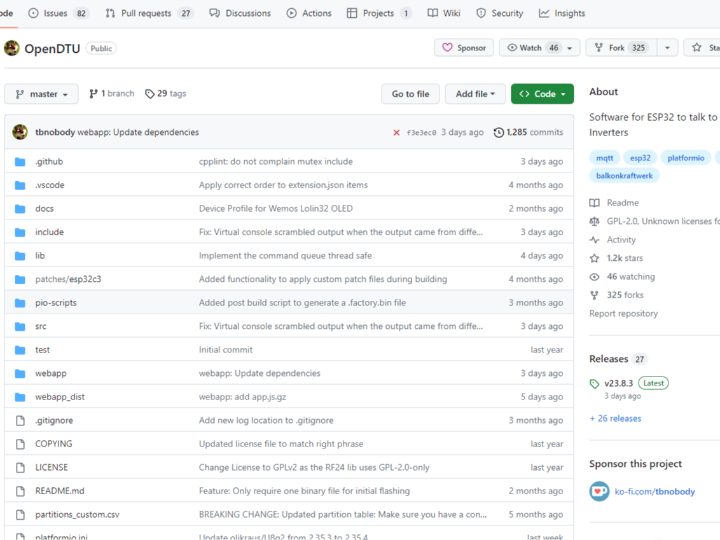Viewport: 720px width, 540px height.
Task: Click the Sponsor button
Action: (x=464, y=48)
